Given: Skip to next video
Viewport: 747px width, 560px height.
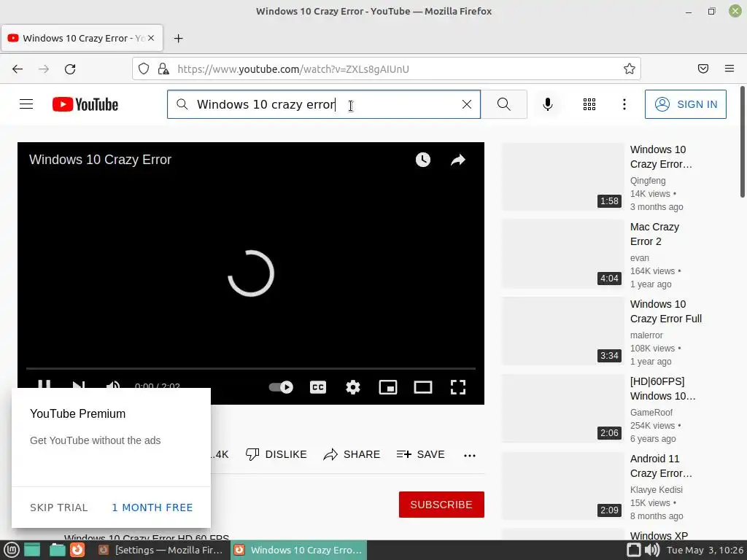Looking at the screenshot, I should pos(79,385).
